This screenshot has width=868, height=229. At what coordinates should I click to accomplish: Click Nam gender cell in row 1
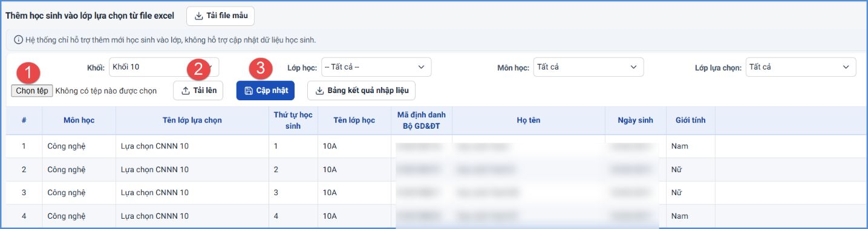click(691, 146)
